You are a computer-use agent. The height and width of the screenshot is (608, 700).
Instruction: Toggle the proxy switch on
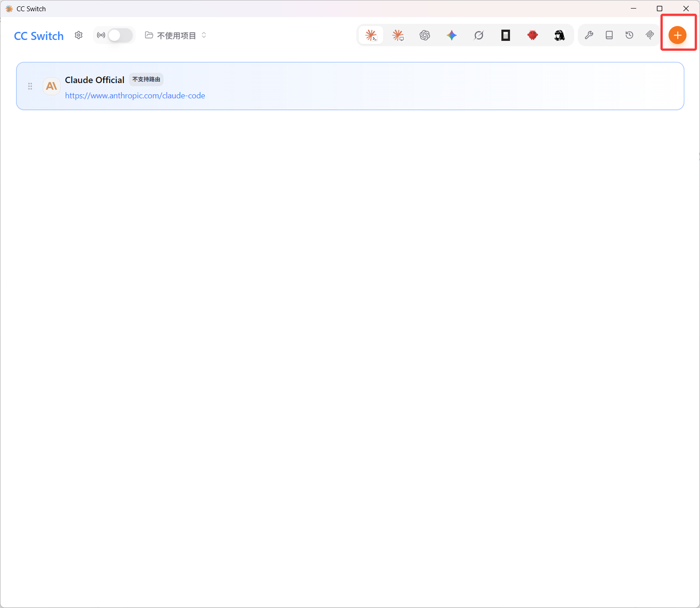[x=120, y=35]
